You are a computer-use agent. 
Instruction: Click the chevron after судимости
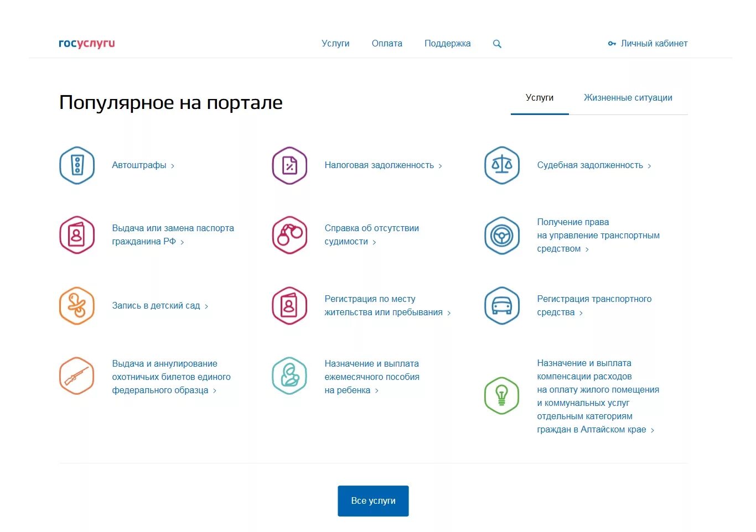pos(375,242)
